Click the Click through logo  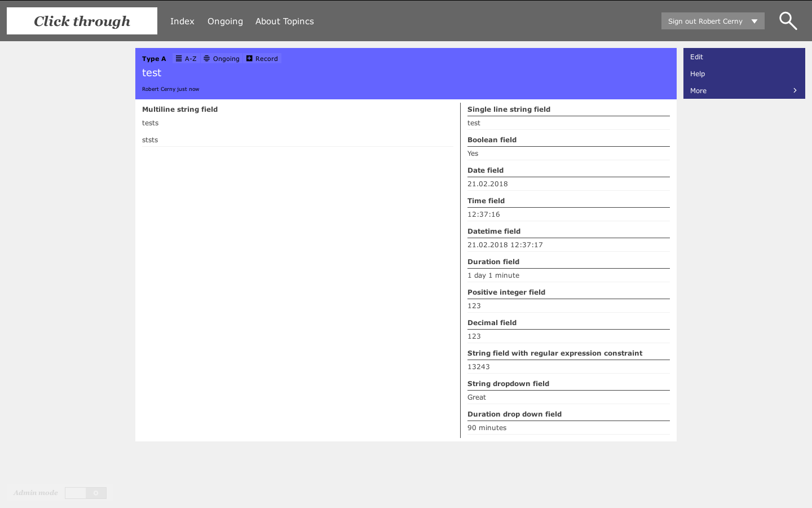coord(82,21)
